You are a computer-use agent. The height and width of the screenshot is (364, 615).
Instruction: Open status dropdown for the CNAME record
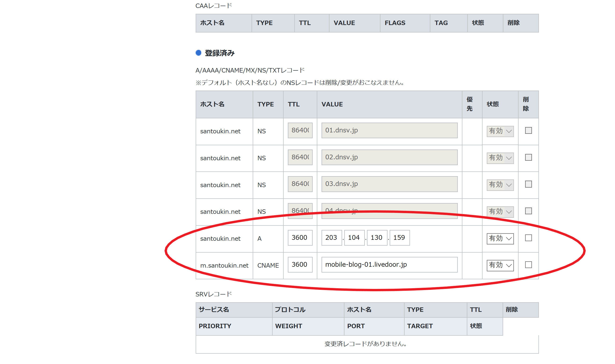click(x=500, y=265)
